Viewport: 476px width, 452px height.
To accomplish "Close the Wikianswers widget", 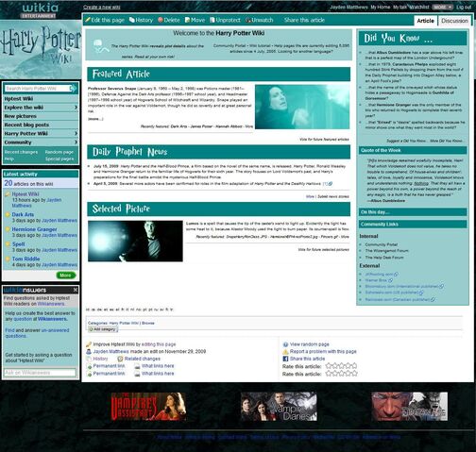I will (x=76, y=290).
